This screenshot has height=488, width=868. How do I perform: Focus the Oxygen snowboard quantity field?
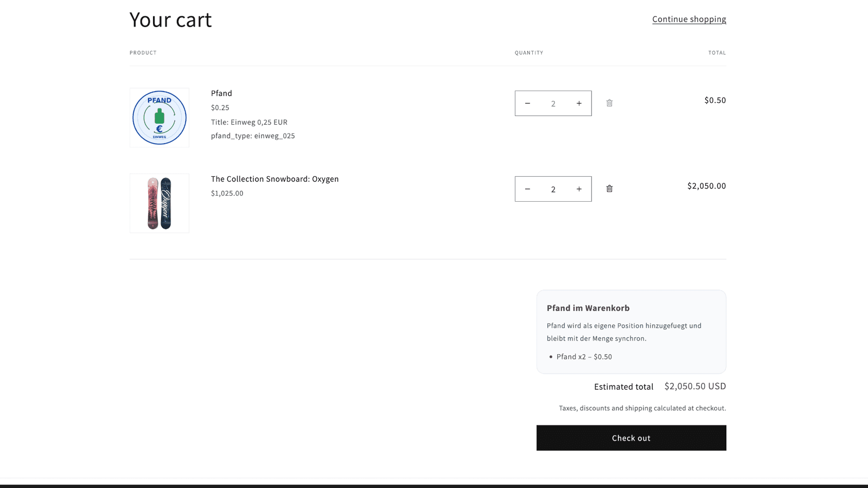[x=553, y=189]
